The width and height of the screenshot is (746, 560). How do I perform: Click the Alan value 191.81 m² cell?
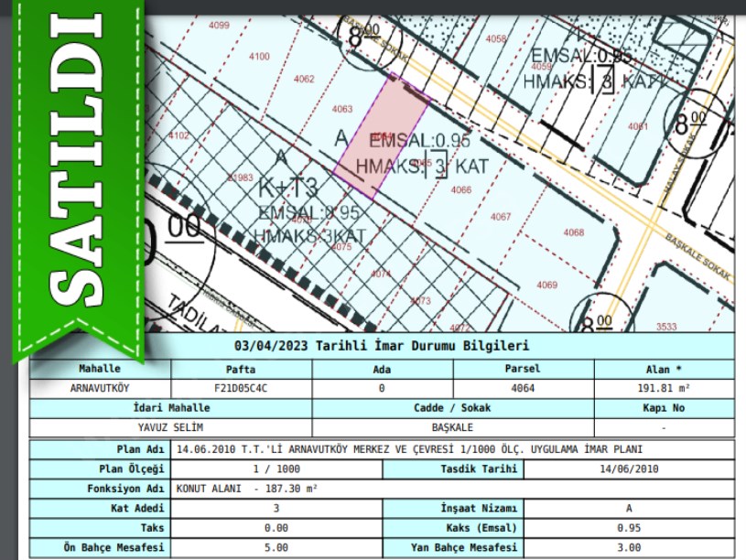tap(664, 388)
